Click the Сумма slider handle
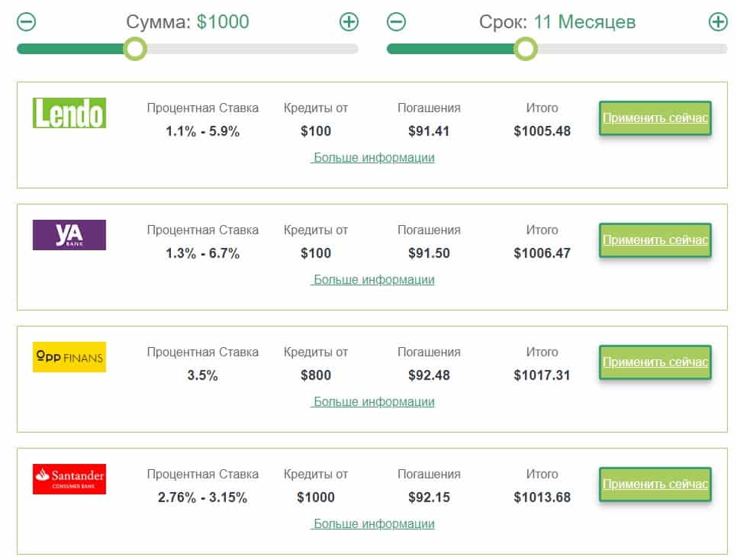The width and height of the screenshot is (737, 560). 135,50
